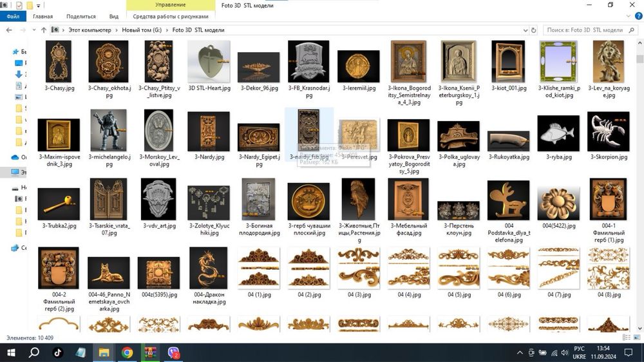Select 3D STL-Heart.jpg thumbnail
Screen dimensions: 644x362
(209, 62)
